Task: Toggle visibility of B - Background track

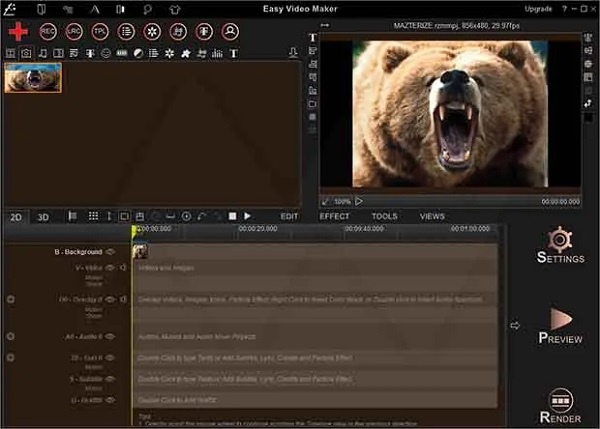Action: click(x=110, y=252)
